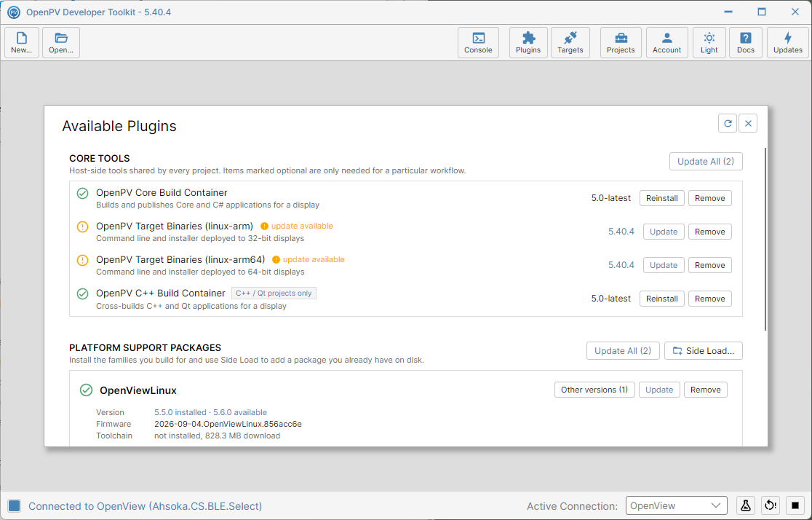The image size is (812, 520).
Task: Update linux-arm Target Binaries
Action: pos(664,232)
